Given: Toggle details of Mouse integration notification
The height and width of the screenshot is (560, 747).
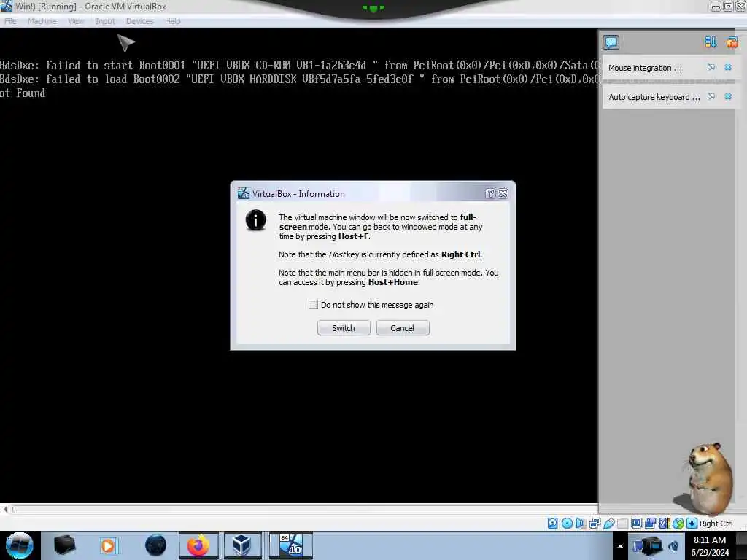Looking at the screenshot, I should [x=711, y=68].
